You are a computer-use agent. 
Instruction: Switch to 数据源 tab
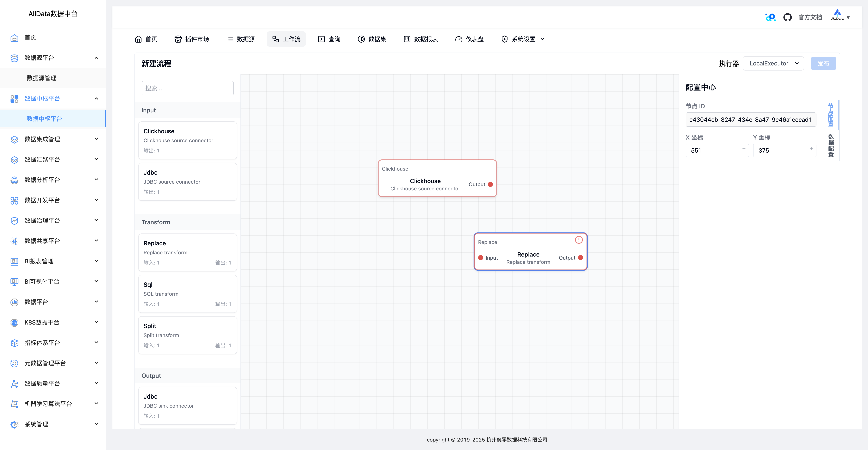point(241,39)
